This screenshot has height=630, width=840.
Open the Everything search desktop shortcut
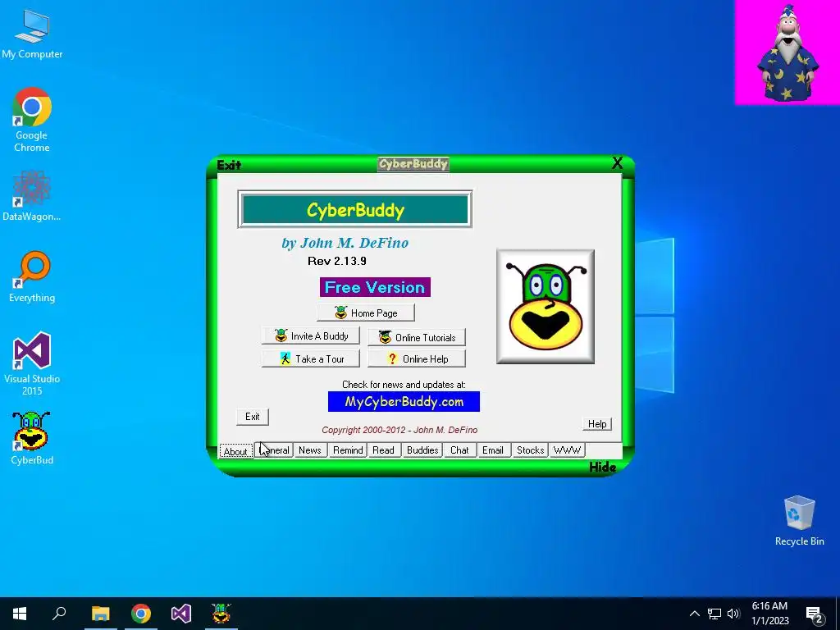(x=32, y=276)
